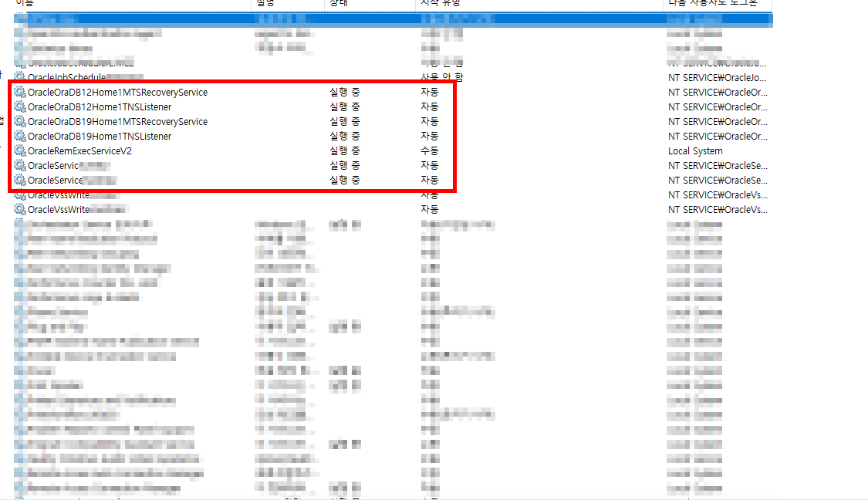This screenshot has height=500, width=868.
Task: Click logon account cell of OracleOraDB12Home1TNSListener
Action: point(718,106)
